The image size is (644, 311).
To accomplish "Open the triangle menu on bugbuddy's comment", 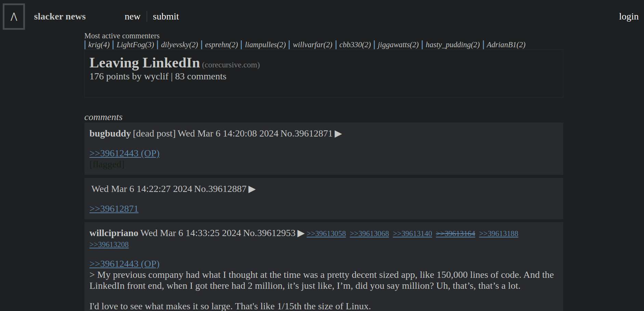I will click(x=338, y=134).
